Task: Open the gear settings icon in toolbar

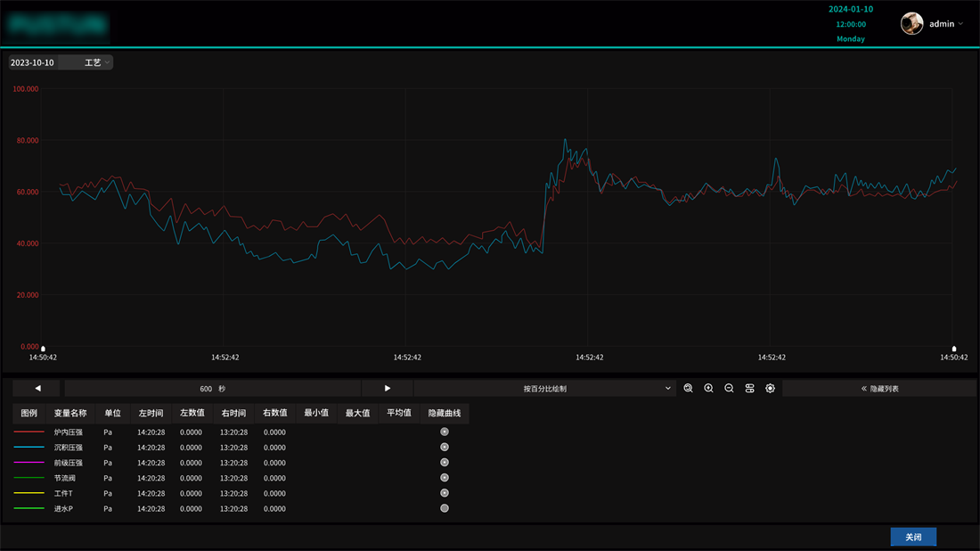Action: (771, 389)
